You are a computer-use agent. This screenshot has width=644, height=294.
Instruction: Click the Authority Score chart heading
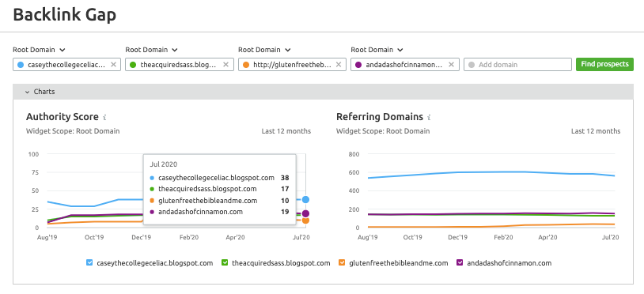pos(63,117)
